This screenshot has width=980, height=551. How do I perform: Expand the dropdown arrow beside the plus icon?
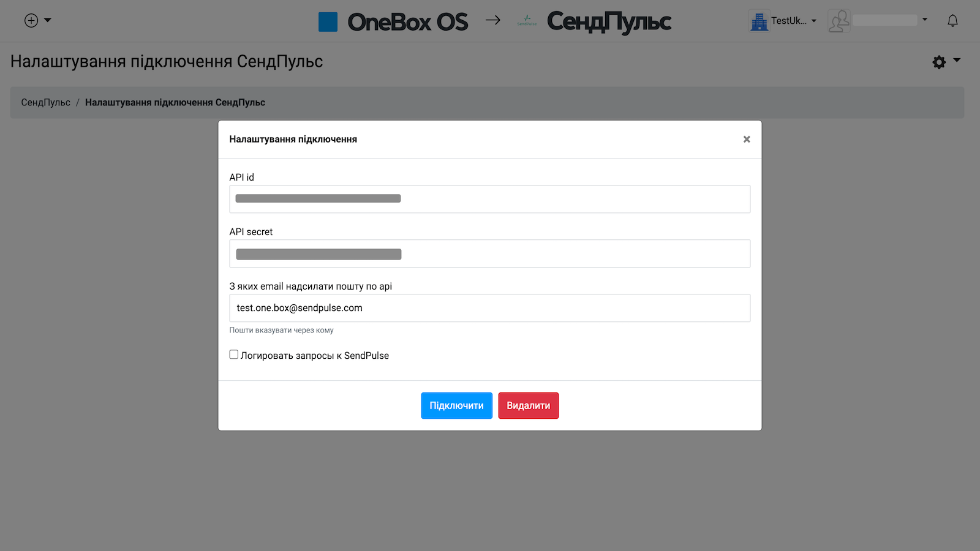pyautogui.click(x=47, y=20)
